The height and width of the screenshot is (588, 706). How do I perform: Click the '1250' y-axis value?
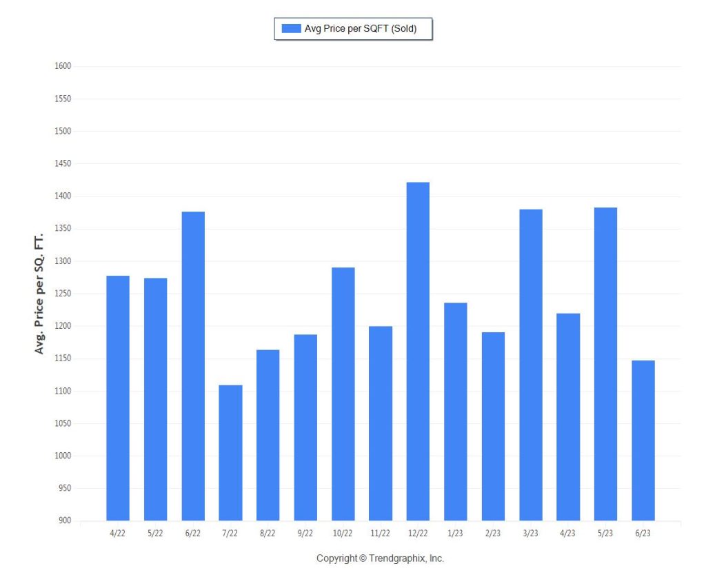pyautogui.click(x=63, y=294)
